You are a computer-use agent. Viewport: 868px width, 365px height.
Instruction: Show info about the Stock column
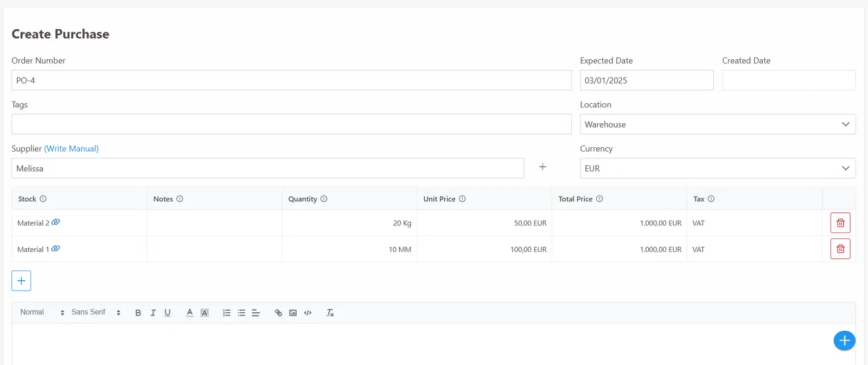tap(43, 199)
